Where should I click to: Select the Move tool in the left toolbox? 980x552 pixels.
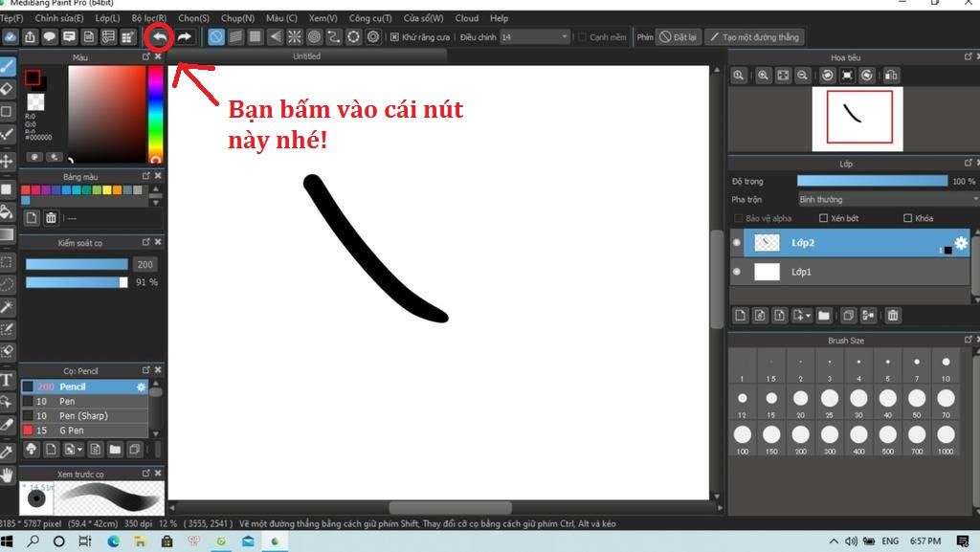click(x=7, y=161)
